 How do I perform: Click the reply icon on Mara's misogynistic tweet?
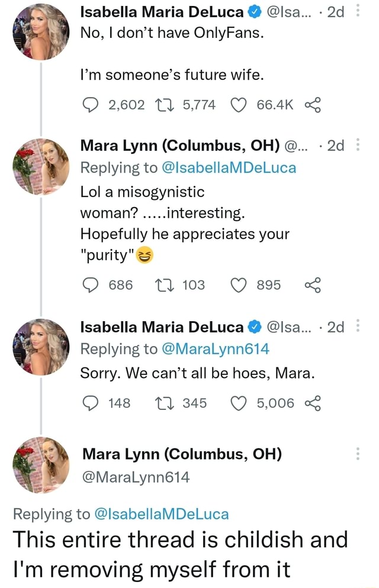[x=90, y=285]
